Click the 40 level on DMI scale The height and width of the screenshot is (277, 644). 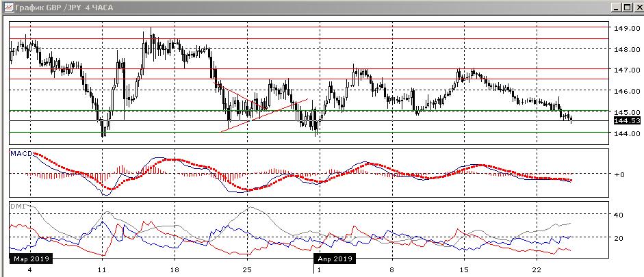coord(619,215)
